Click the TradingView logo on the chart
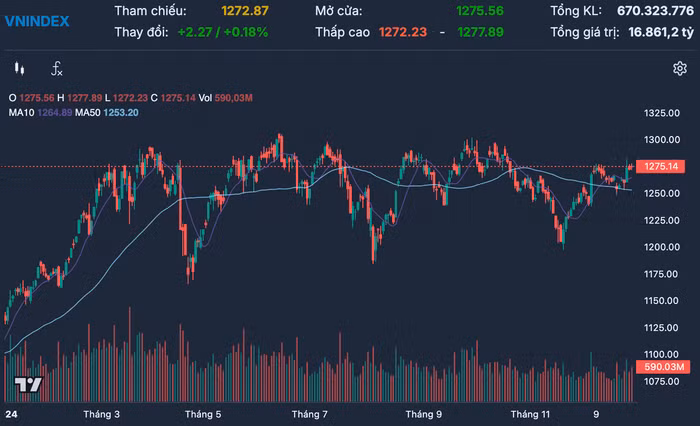700x426 pixels. [x=27, y=386]
